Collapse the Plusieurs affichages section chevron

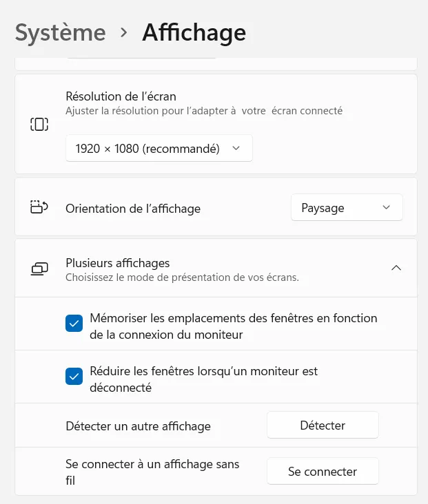pos(396,268)
